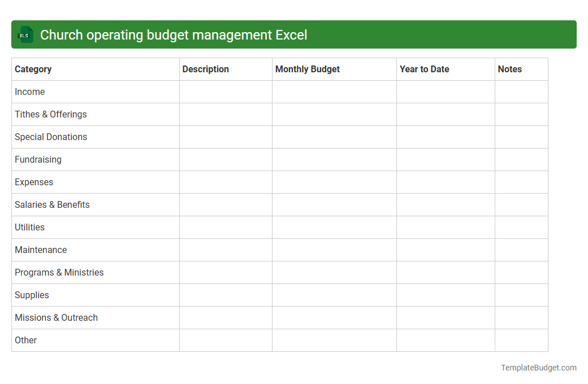Open the TemplateBudget.com link
Screen dimensions: 588x384
point(538,368)
